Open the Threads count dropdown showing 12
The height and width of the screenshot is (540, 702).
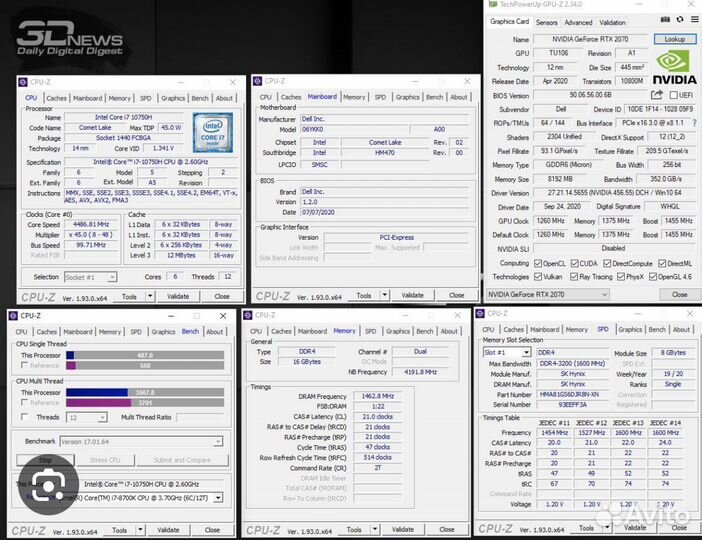[x=87, y=417]
